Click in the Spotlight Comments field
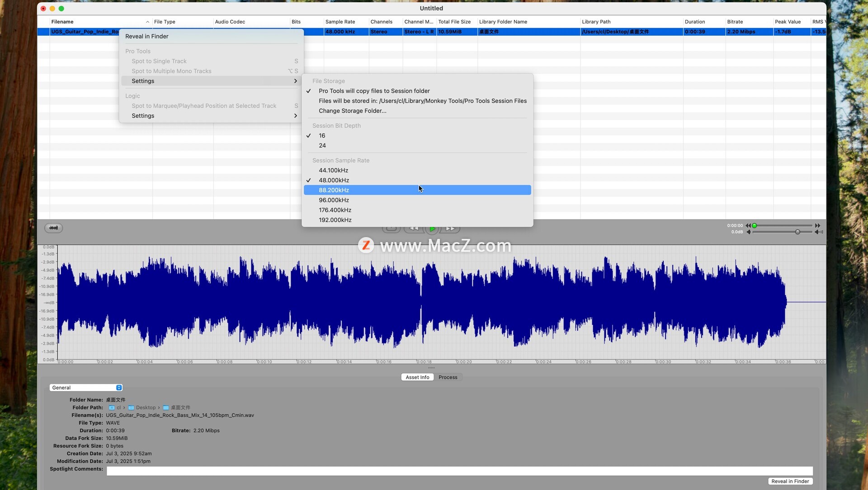This screenshot has width=868, height=490. click(x=459, y=471)
